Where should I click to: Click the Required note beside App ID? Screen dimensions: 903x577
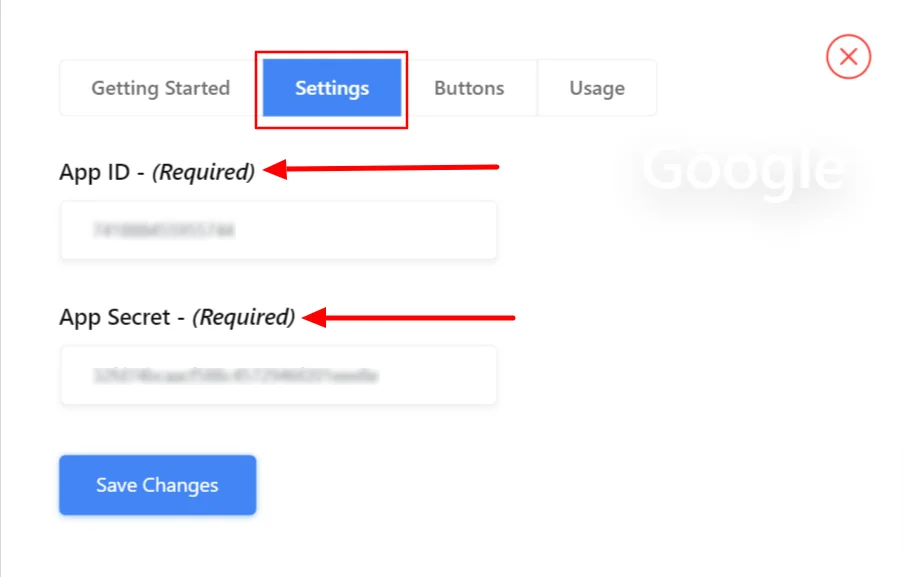203,172
